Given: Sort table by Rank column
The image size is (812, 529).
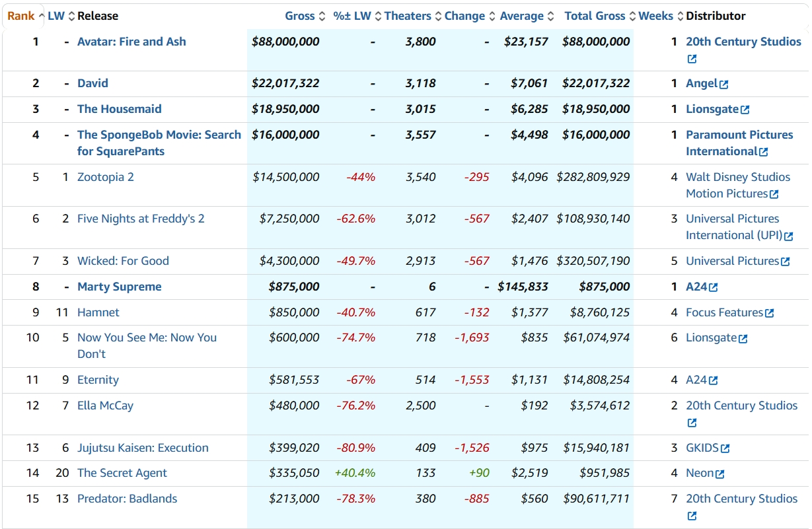Looking at the screenshot, I should [x=21, y=16].
